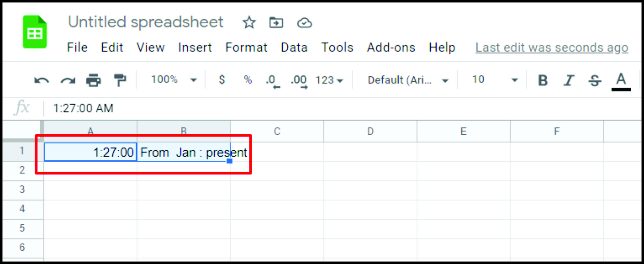Print the spreadsheet
This screenshot has height=264, width=644.
tap(94, 80)
